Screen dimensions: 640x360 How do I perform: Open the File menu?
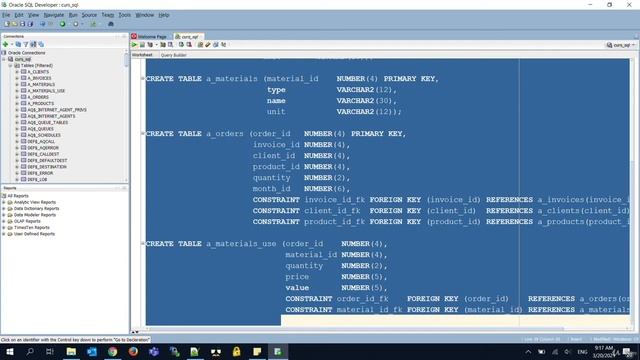(x=6, y=15)
